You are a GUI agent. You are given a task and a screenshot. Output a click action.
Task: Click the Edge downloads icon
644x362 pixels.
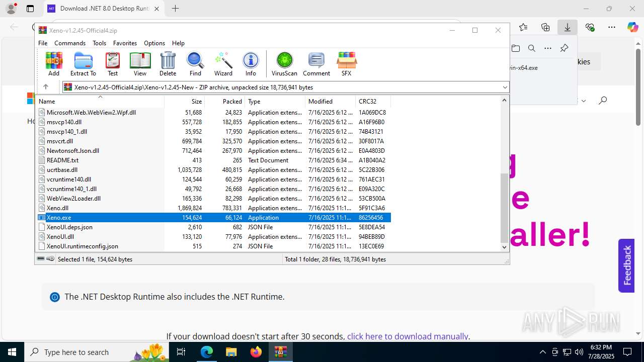tap(568, 27)
